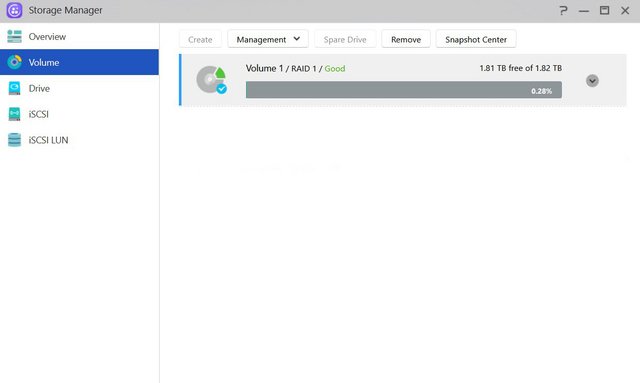Open the iSCSI section
This screenshot has width=640, height=383.
38,114
